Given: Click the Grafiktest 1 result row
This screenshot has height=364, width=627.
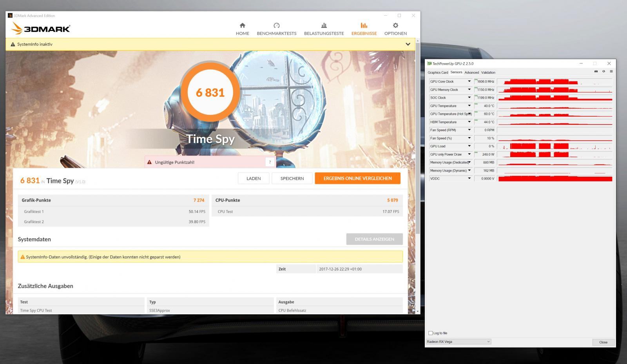Looking at the screenshot, I should pyautogui.click(x=113, y=212).
